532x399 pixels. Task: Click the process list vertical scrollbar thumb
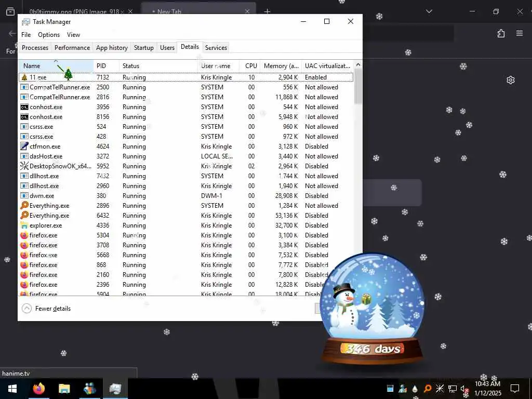pos(358,87)
